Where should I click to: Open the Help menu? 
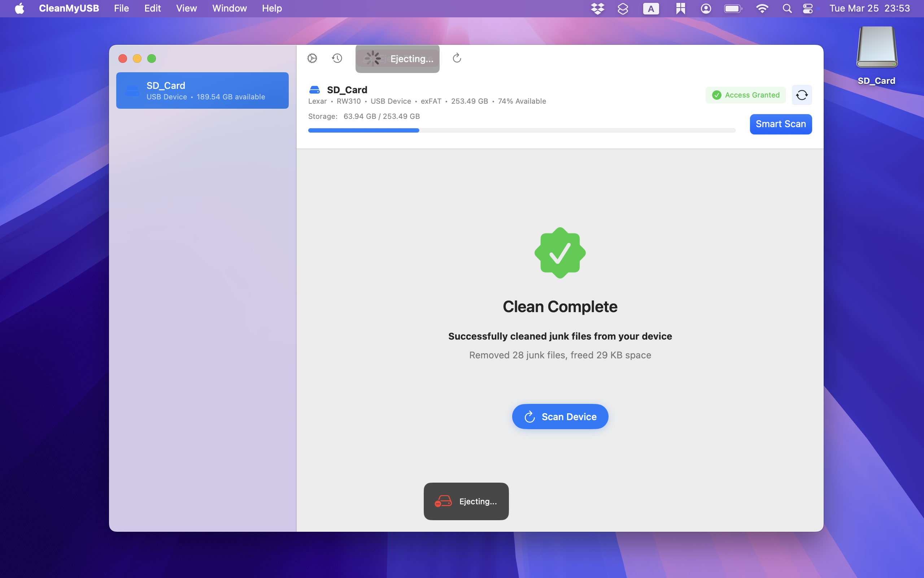[x=272, y=8]
